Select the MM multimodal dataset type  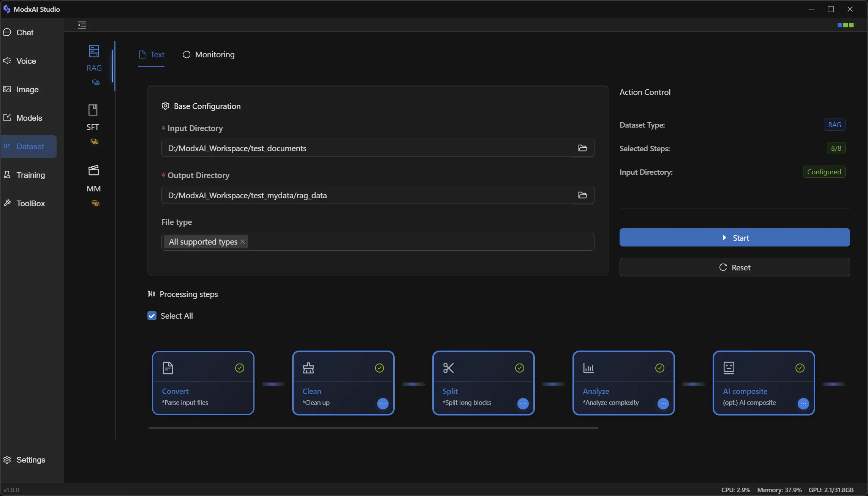pos(93,178)
